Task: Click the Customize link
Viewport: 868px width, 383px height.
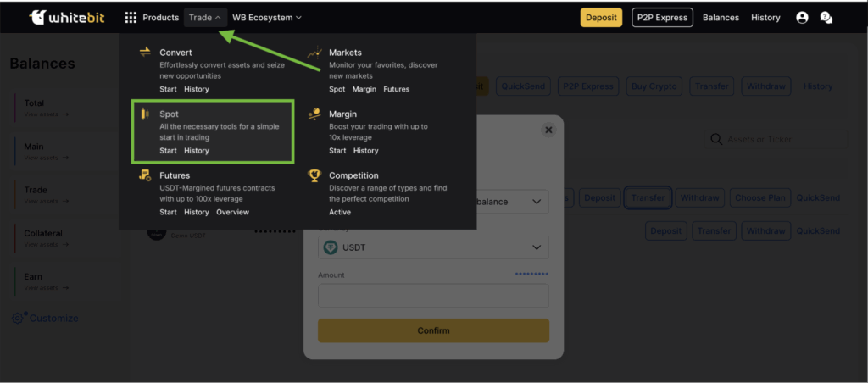Action: [53, 319]
